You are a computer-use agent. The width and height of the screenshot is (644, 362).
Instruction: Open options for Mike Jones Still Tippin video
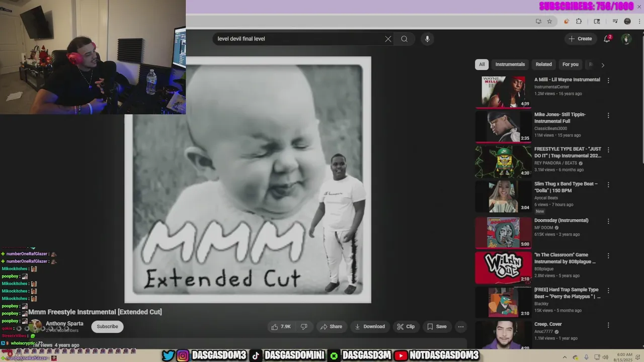608,115
